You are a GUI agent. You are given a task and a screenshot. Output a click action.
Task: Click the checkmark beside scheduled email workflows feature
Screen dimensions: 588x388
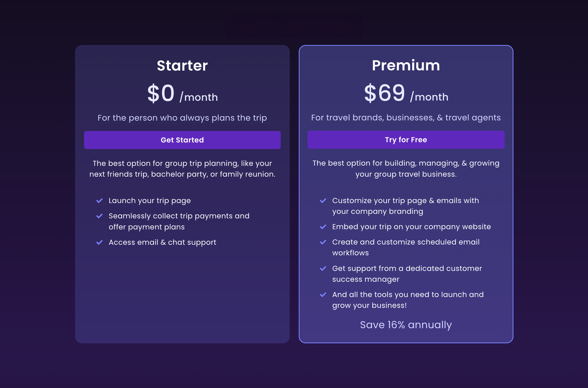[323, 242]
